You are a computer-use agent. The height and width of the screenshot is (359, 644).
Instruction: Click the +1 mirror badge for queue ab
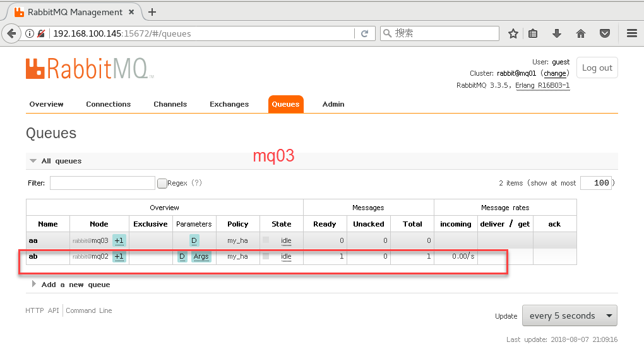tap(119, 257)
